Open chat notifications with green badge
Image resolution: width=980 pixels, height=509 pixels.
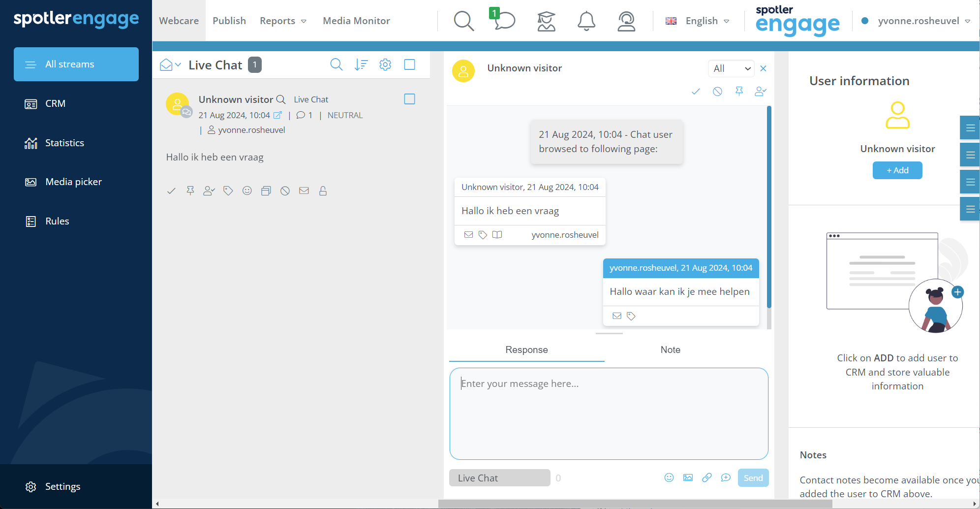[x=503, y=20]
